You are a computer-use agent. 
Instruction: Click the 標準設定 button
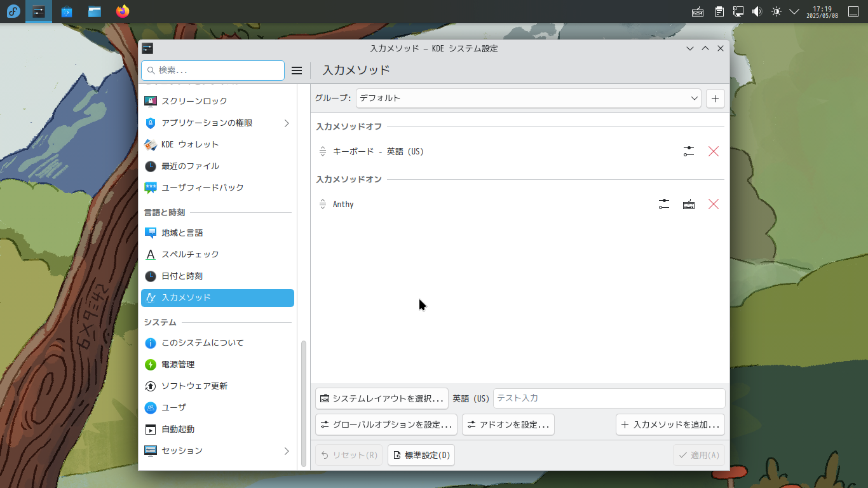pos(421,455)
